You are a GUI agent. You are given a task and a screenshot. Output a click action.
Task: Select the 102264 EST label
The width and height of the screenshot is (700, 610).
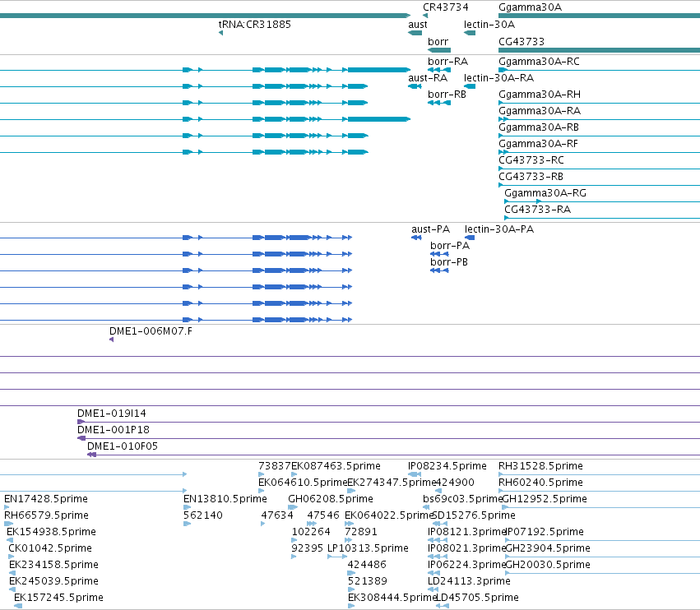tap(311, 532)
